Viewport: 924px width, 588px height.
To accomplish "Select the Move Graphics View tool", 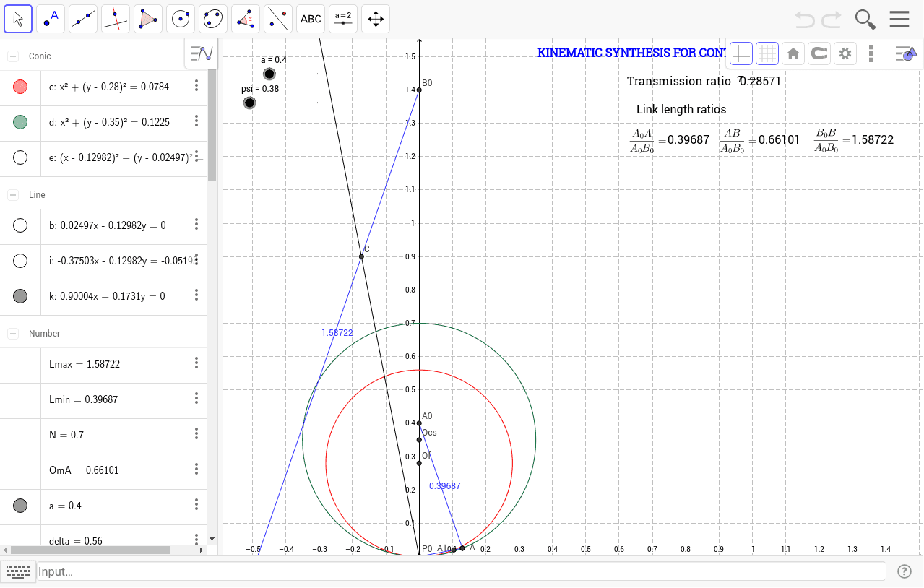I will pyautogui.click(x=376, y=19).
